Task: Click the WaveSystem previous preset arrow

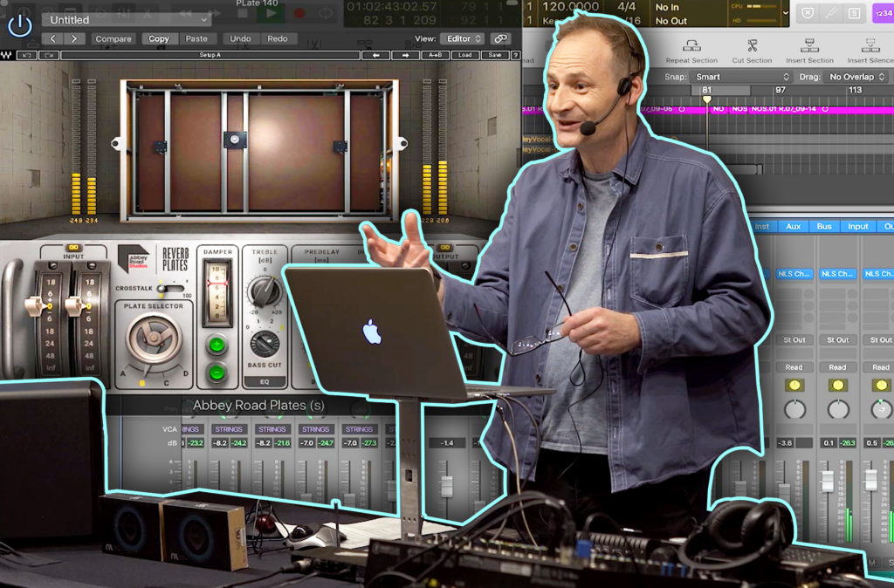Action: coord(375,55)
